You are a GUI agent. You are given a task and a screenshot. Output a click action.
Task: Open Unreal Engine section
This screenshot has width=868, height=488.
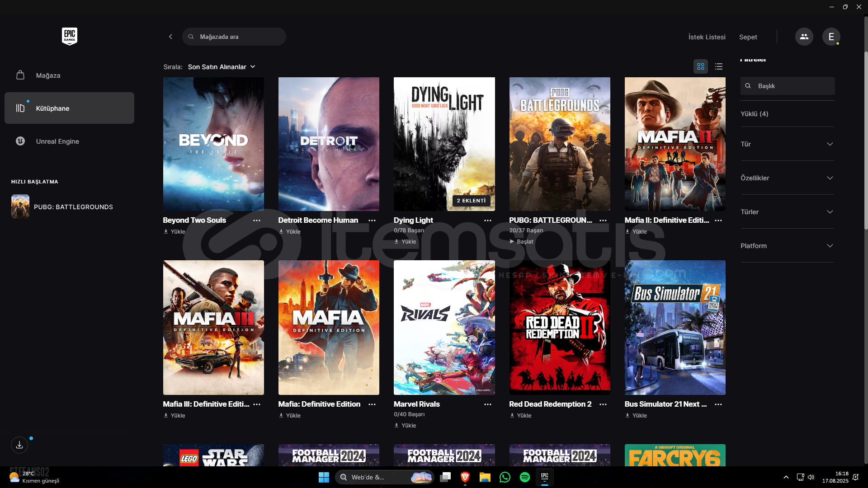69,141
